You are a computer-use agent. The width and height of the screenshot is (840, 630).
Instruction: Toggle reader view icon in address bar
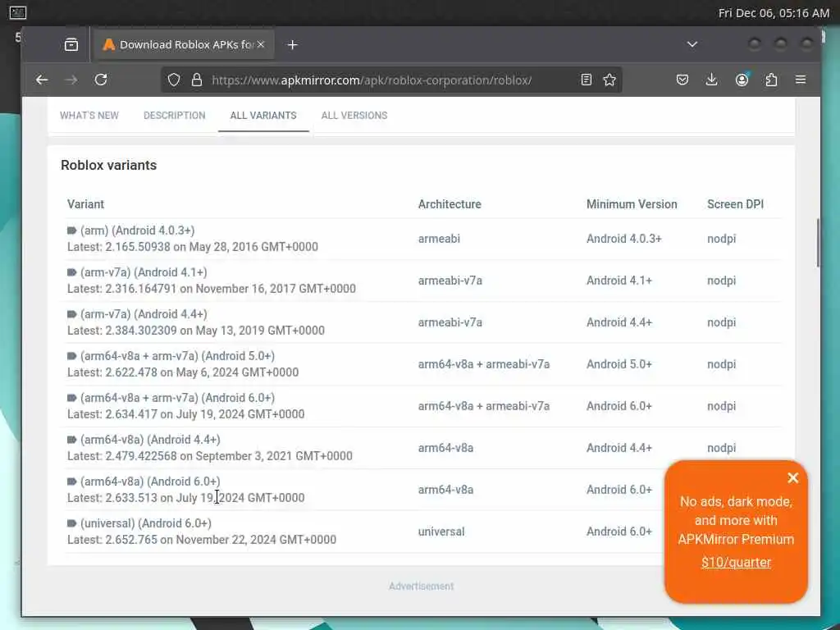(586, 80)
